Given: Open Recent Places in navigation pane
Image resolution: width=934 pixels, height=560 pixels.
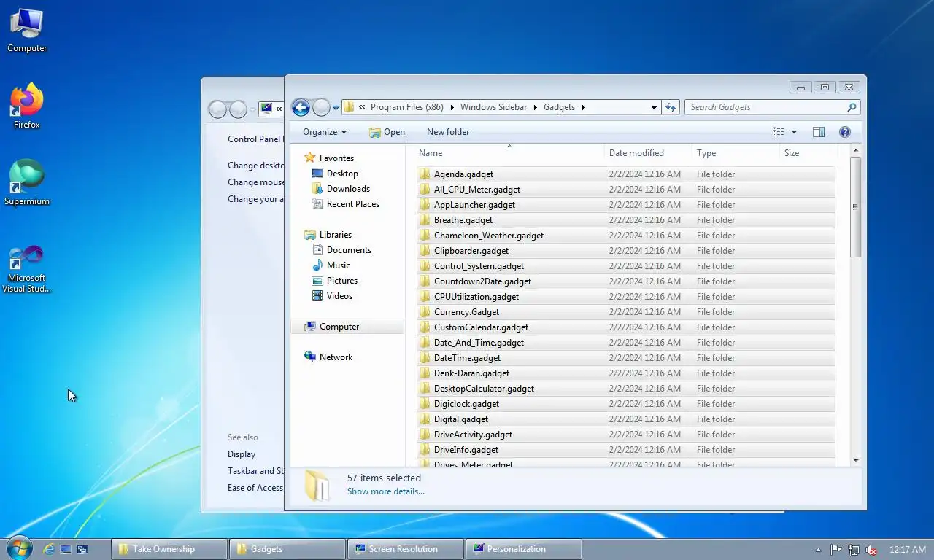Looking at the screenshot, I should [x=353, y=204].
